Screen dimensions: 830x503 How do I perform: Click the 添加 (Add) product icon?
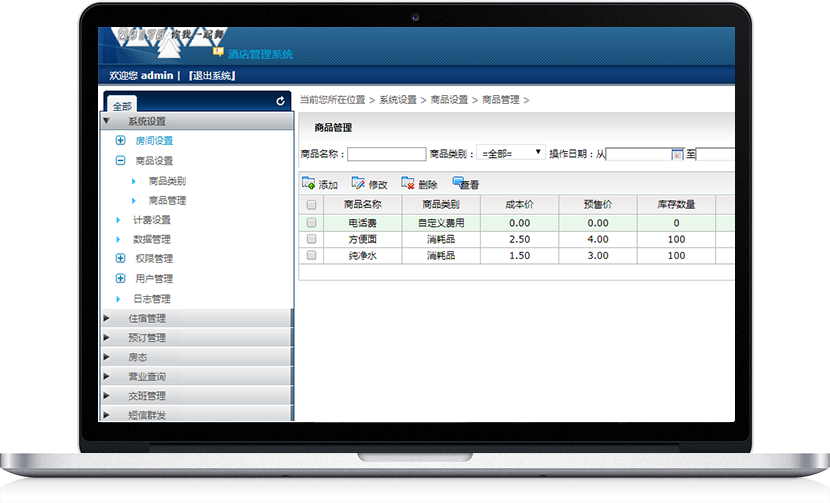click(x=309, y=184)
